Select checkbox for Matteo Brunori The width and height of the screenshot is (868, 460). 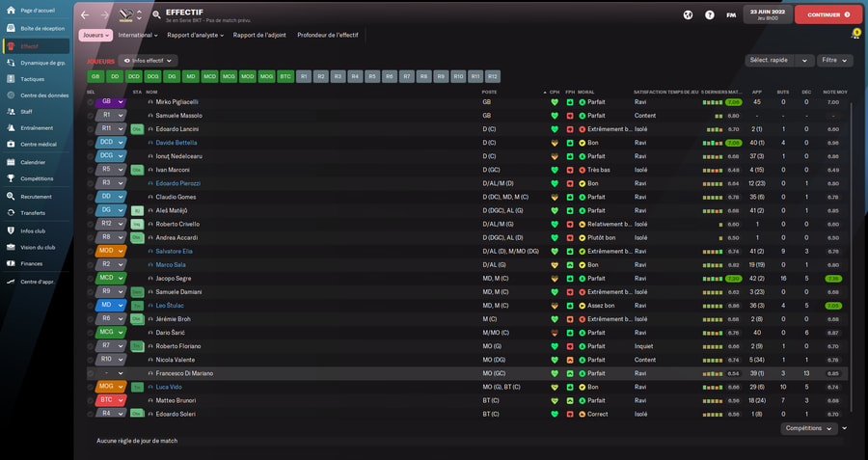[x=91, y=401]
